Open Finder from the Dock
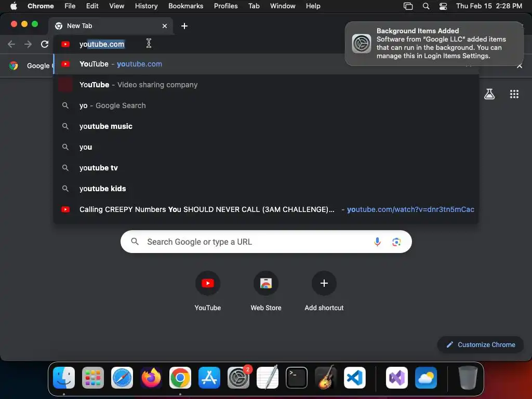Image resolution: width=532 pixels, height=399 pixels. click(64, 378)
